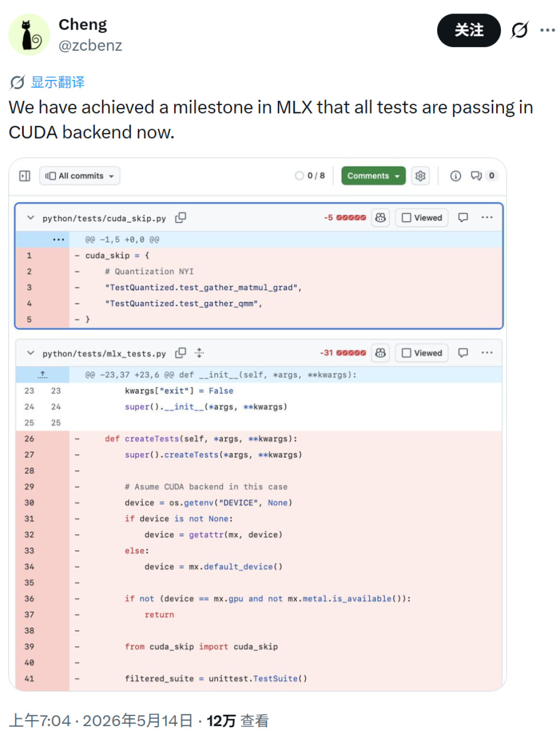The image size is (560, 747).
Task: Click the green Comments button
Action: (373, 176)
